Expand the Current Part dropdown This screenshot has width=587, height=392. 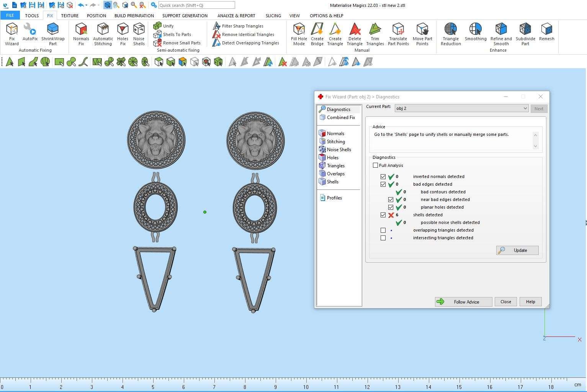point(525,108)
